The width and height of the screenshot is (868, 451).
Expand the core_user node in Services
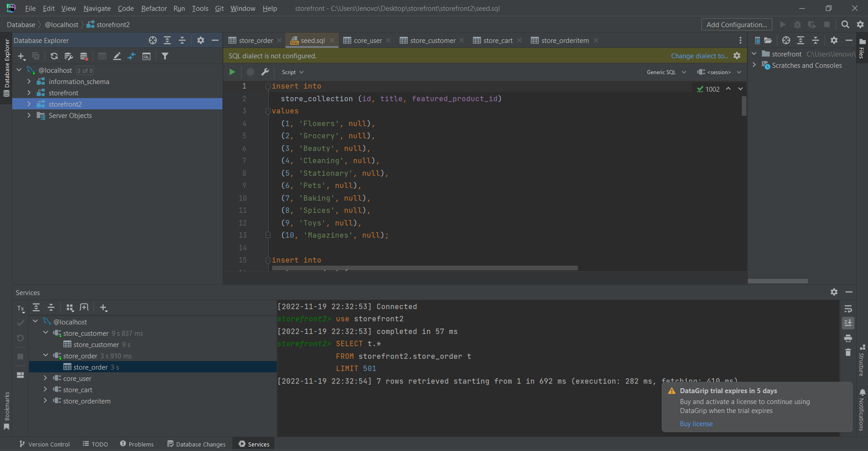[x=45, y=378]
